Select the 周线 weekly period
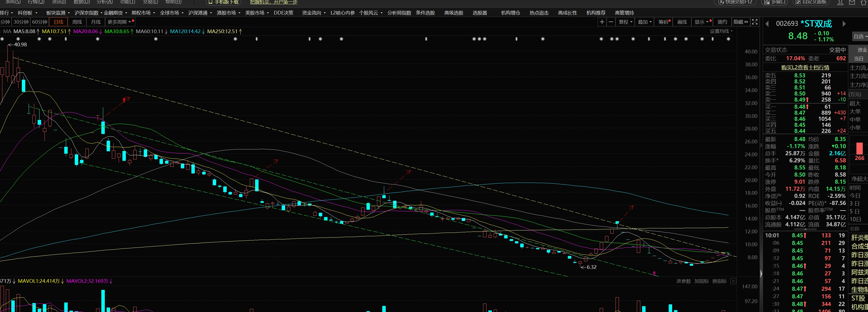Viewport: 868px width, 312px height. 77,22
